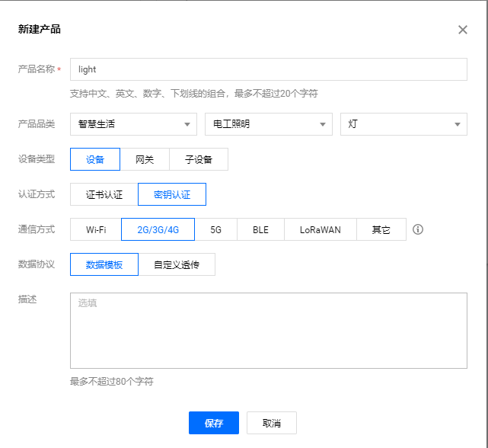The width and height of the screenshot is (488, 448).
Task: Click the 产品名称 input containing light
Action: pos(269,69)
